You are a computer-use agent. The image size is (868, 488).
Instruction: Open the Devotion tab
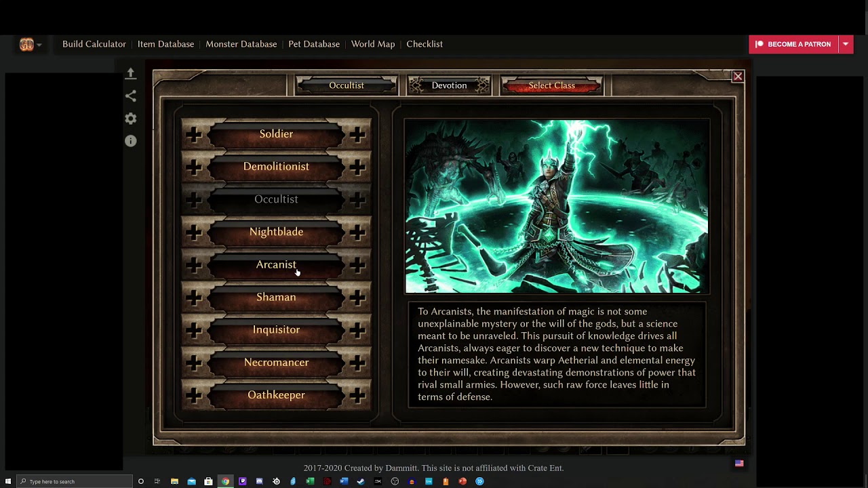[x=449, y=85]
